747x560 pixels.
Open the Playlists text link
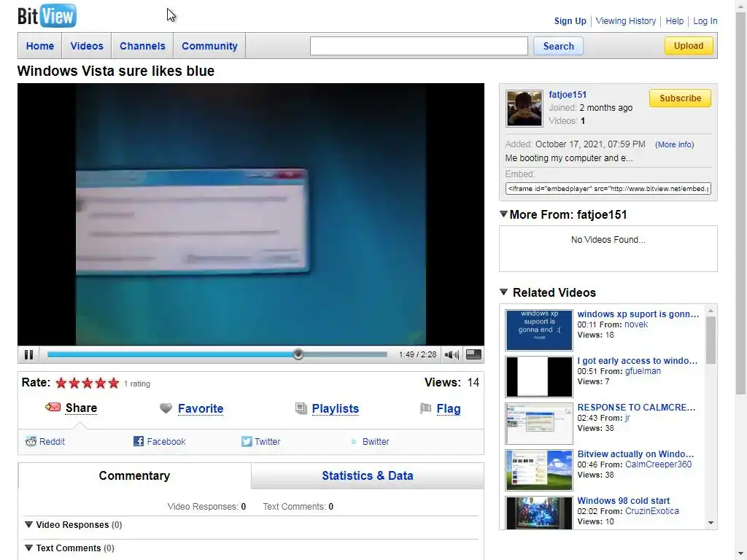coord(336,408)
